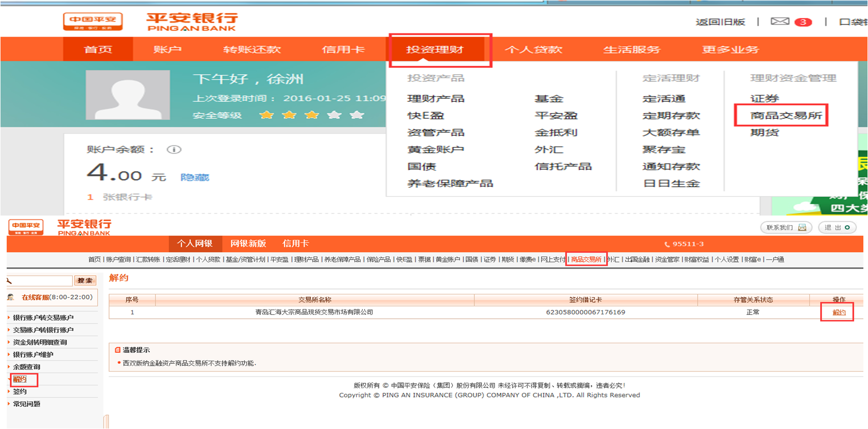Select 定活通 under 定活理财
This screenshot has width=868, height=429.
(664, 98)
